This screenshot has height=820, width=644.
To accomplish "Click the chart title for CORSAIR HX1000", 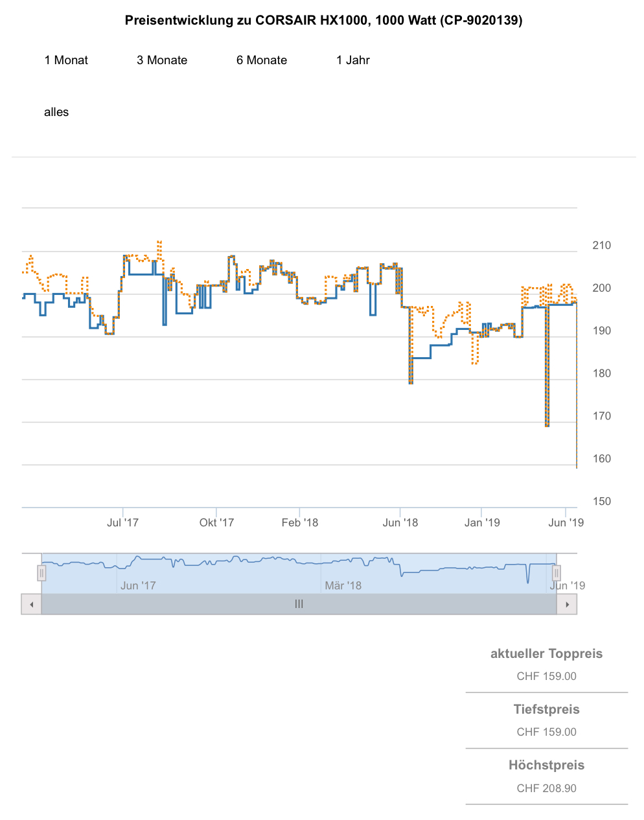I will [x=323, y=20].
